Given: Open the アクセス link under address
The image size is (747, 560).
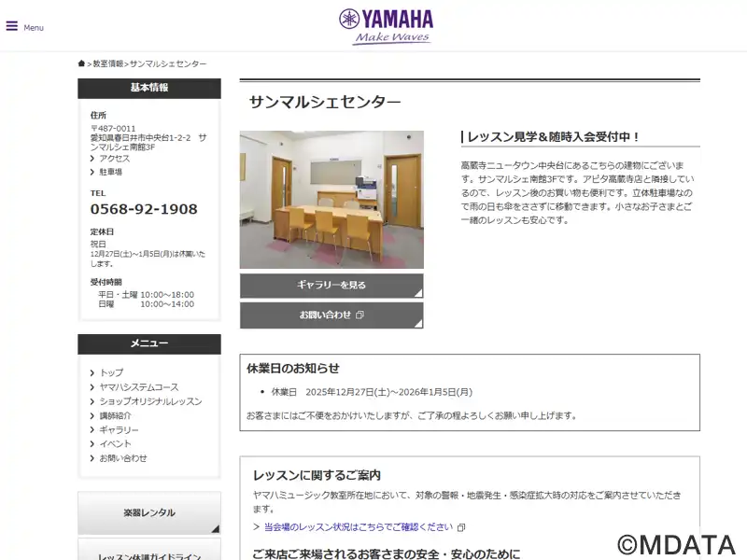Looking at the screenshot, I should 114,158.
